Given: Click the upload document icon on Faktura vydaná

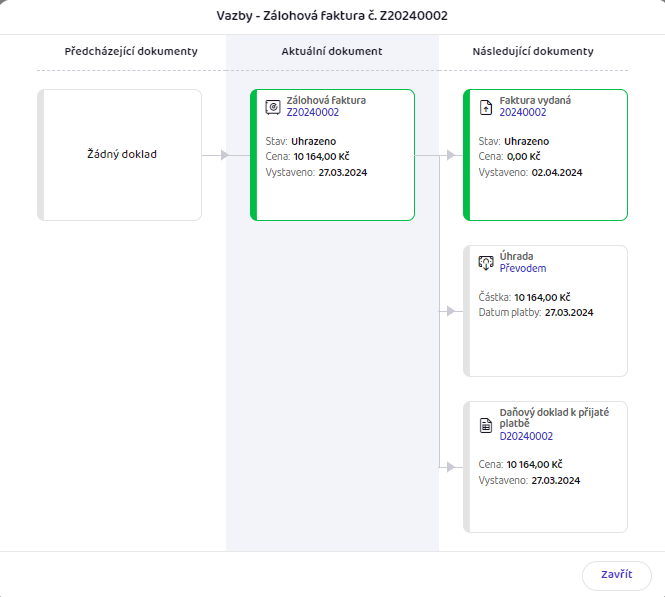Looking at the screenshot, I should [486, 107].
